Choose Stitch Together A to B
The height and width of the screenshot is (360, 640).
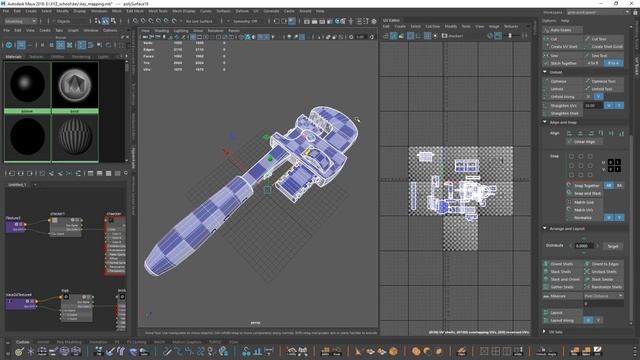point(593,63)
